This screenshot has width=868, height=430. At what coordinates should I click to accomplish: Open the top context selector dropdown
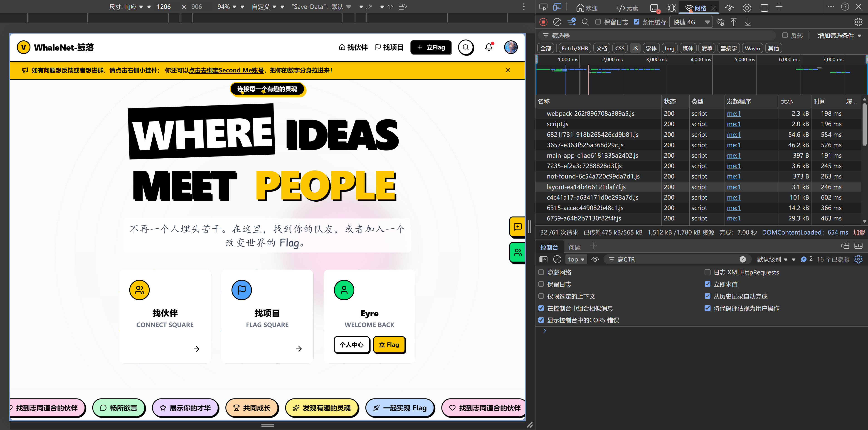coord(576,259)
